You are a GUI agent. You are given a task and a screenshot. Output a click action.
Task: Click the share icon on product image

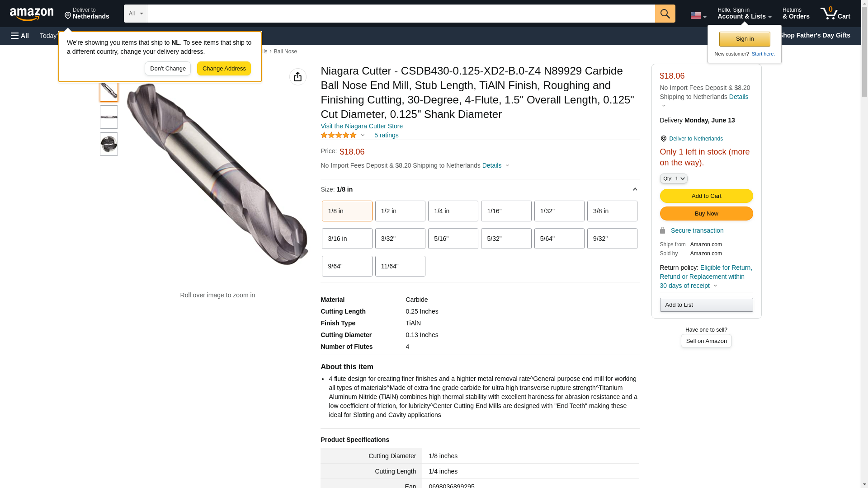(297, 77)
